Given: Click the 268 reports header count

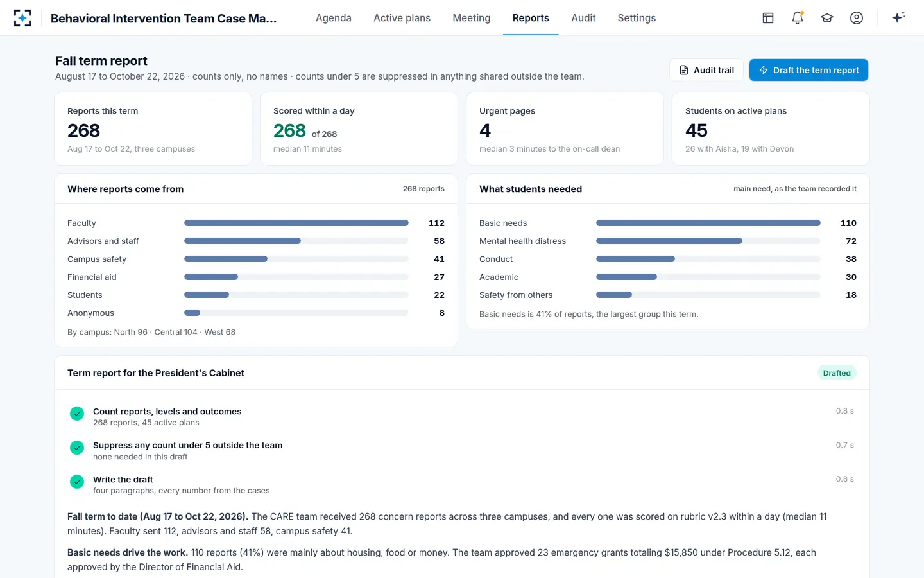Looking at the screenshot, I should (x=424, y=189).
